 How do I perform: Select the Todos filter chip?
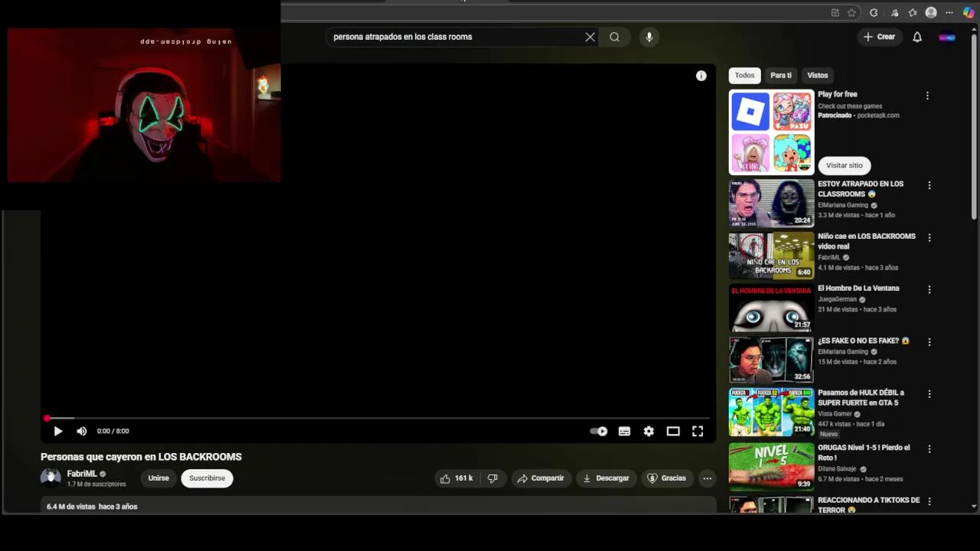click(745, 75)
